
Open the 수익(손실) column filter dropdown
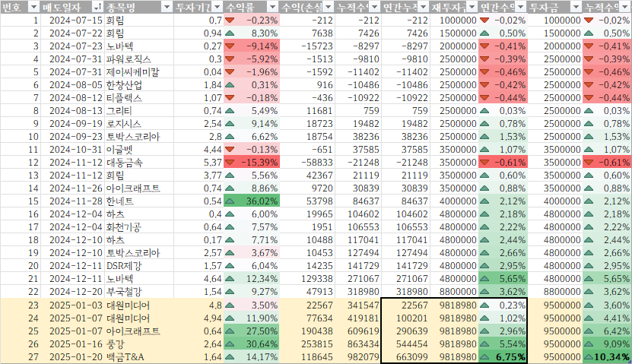pos(328,7)
